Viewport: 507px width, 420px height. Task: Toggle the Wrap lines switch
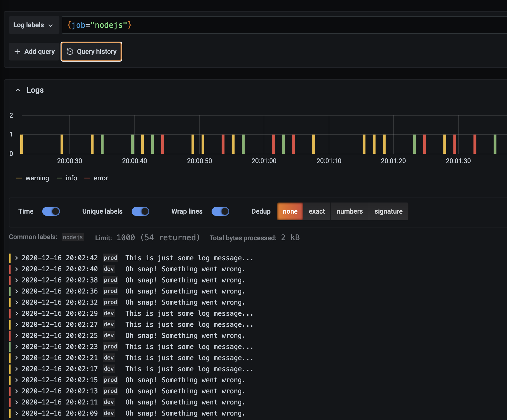(x=220, y=211)
